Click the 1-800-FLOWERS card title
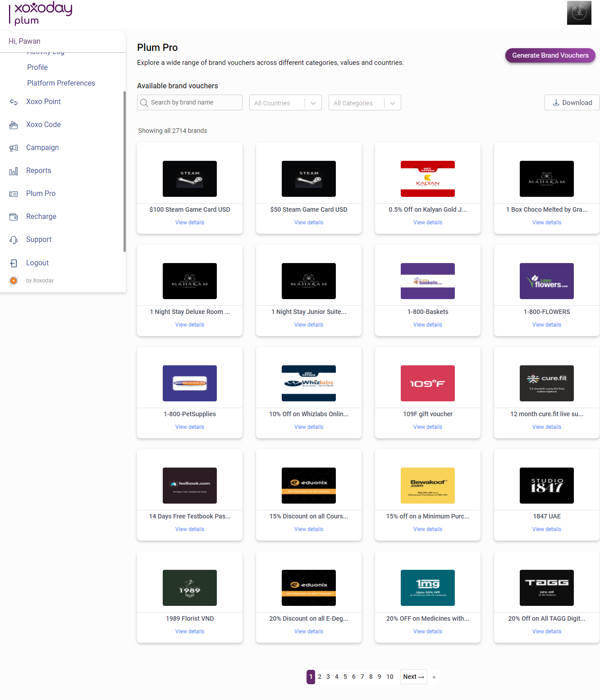 pyautogui.click(x=547, y=312)
